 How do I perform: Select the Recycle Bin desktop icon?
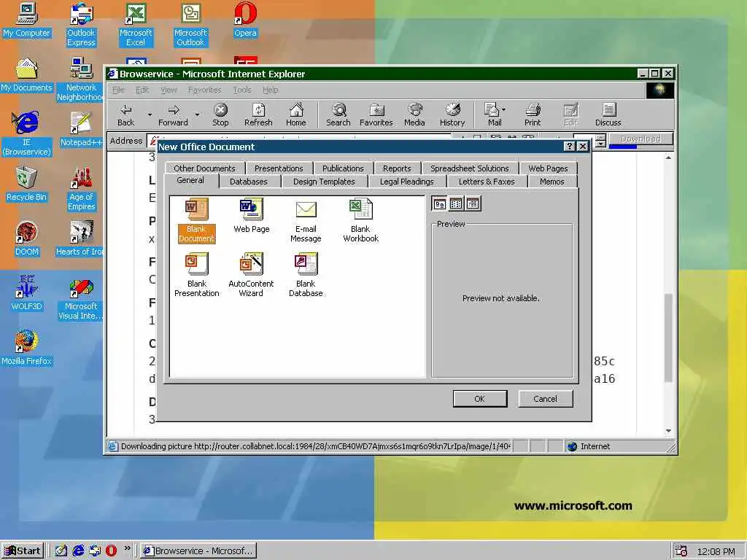[x=27, y=184]
